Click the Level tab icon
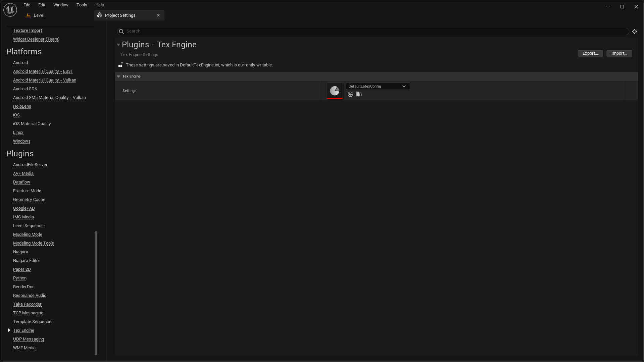This screenshot has height=362, width=644. point(28,15)
